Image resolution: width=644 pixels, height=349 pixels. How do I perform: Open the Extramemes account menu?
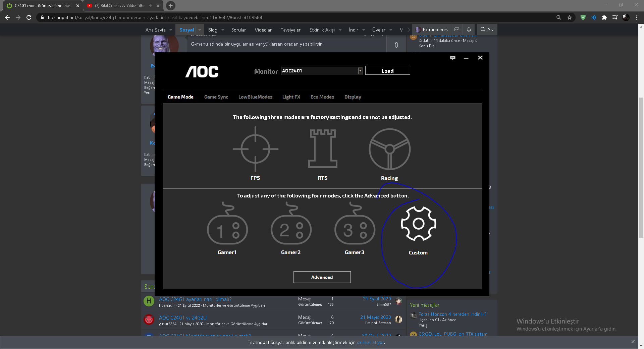432,30
